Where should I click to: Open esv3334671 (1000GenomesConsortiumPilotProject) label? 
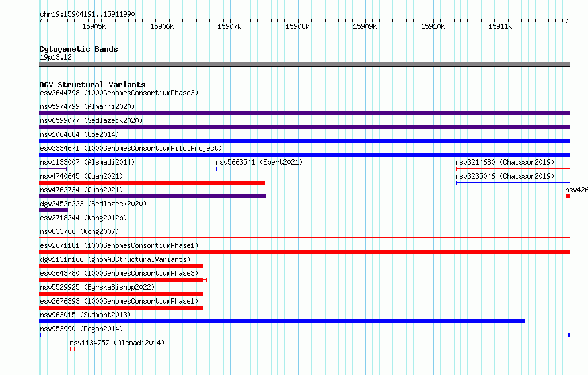(x=131, y=148)
